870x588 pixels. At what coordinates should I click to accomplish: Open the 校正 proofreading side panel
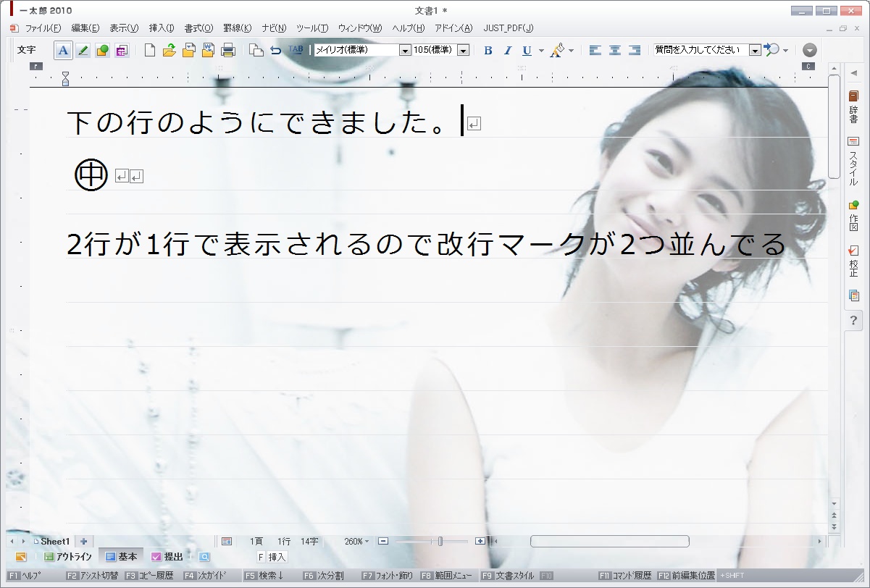(x=853, y=261)
